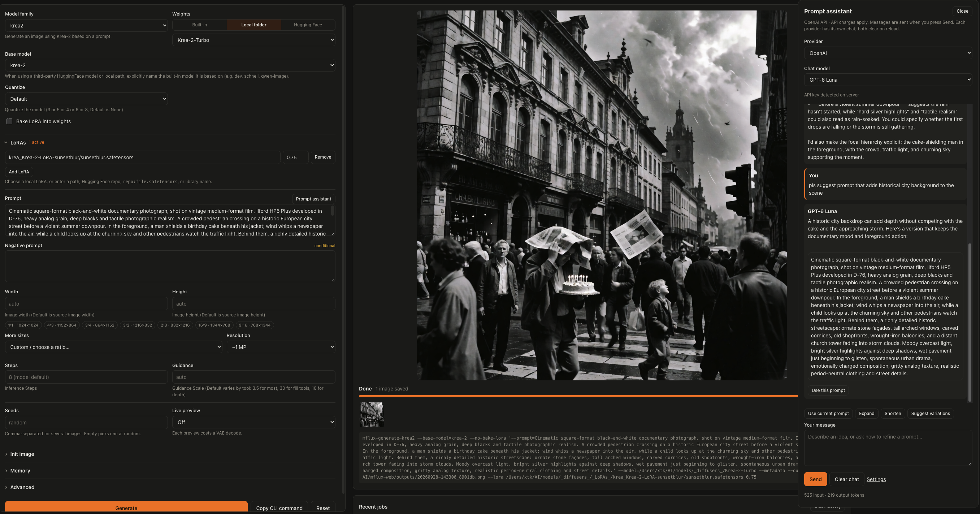
Task: Click the LoRA weight 0,75 field
Action: pos(295,157)
